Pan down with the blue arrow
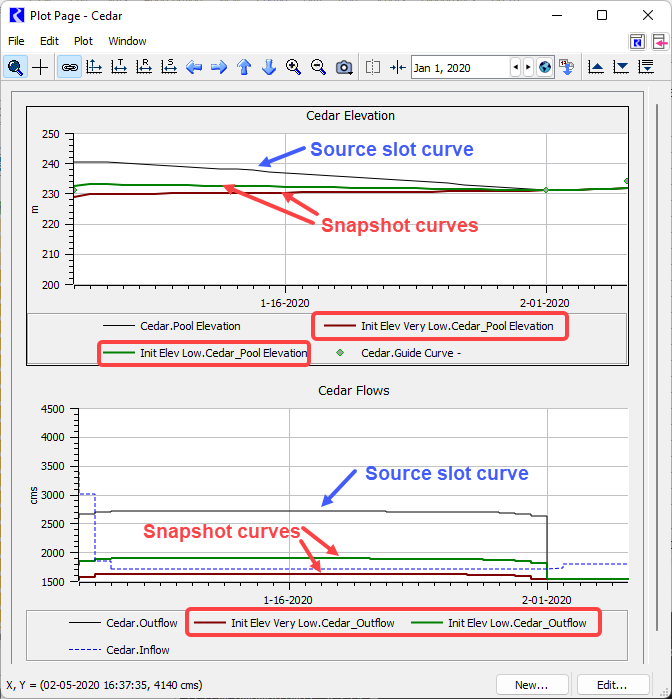This screenshot has width=672, height=699. (x=268, y=67)
